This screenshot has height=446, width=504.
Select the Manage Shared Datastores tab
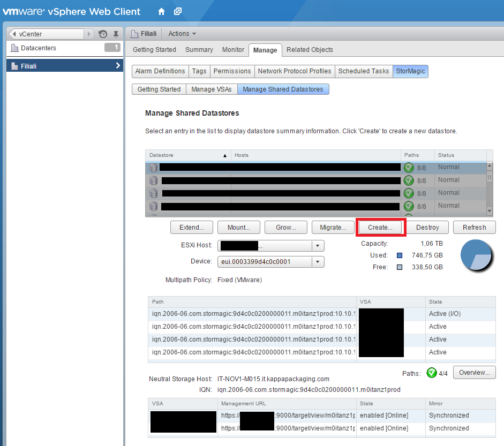coord(283,89)
